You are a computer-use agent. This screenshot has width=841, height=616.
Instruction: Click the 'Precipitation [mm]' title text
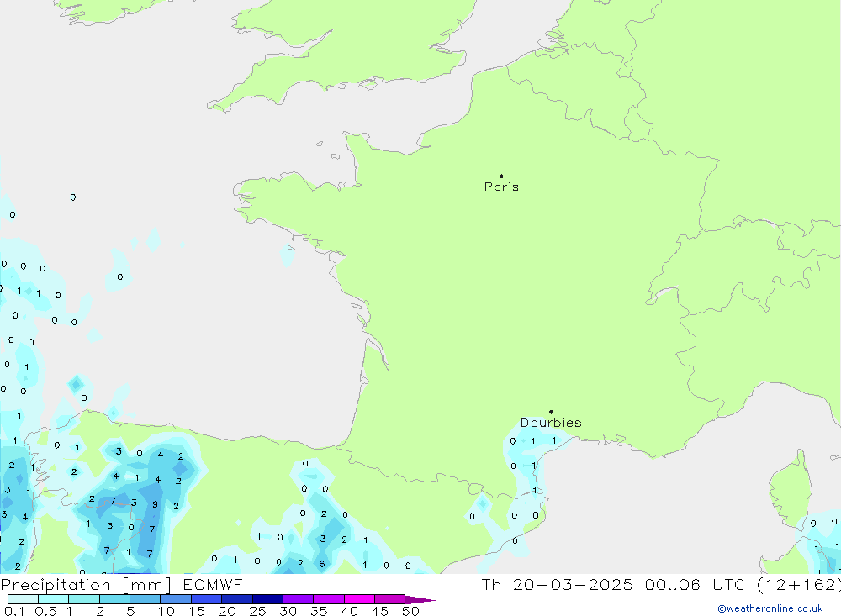pos(86,584)
